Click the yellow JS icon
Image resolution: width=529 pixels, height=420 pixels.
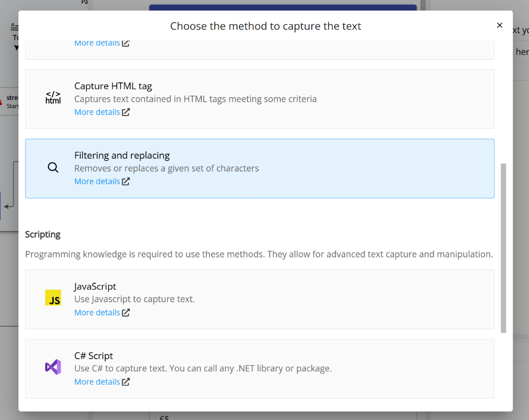pyautogui.click(x=53, y=298)
